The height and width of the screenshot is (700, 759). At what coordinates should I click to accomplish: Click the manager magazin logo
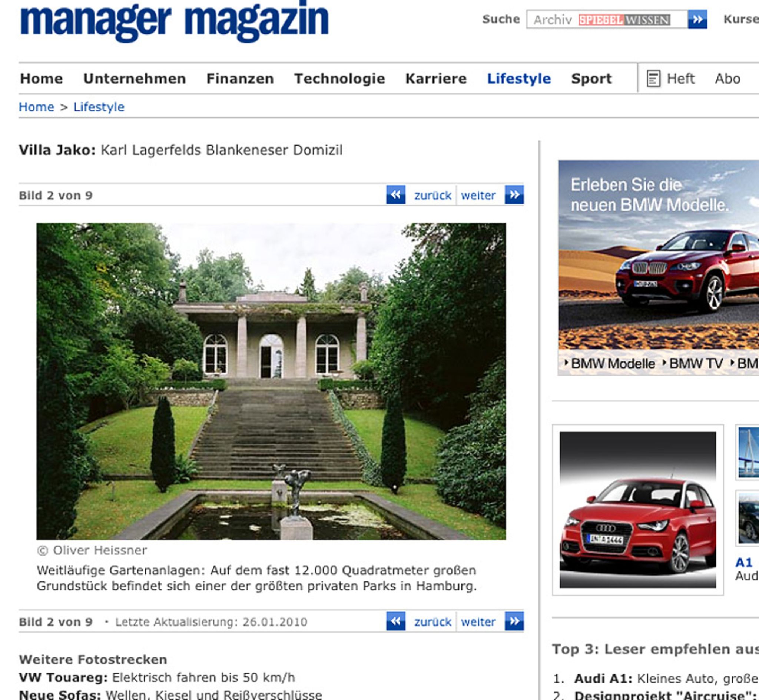[174, 21]
